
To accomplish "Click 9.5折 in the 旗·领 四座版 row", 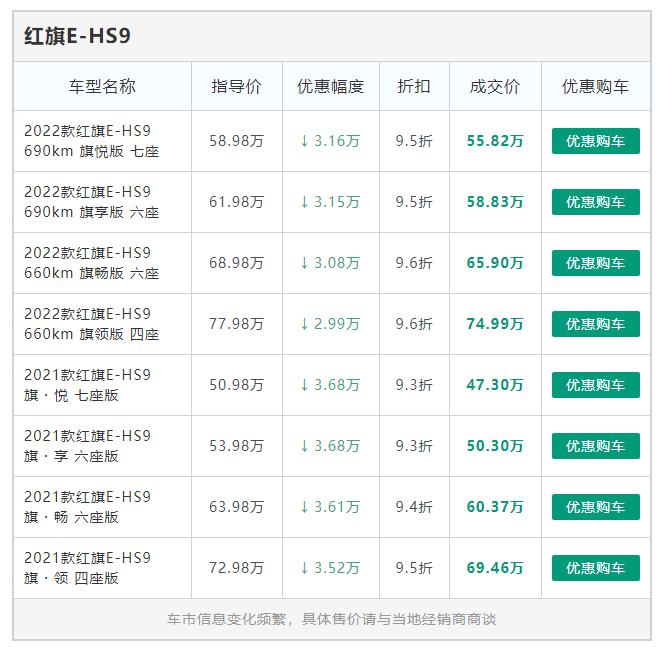I will [x=414, y=568].
